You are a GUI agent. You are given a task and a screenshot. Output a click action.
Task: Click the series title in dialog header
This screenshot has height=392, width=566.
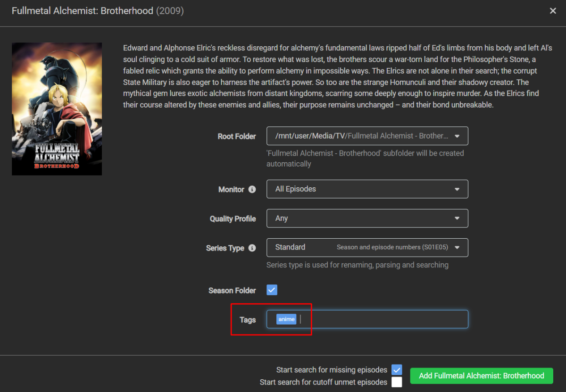click(83, 11)
